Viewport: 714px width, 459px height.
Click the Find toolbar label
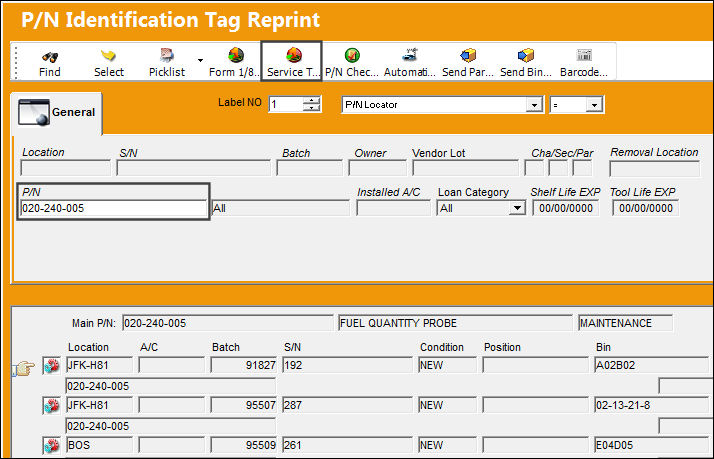click(x=50, y=72)
